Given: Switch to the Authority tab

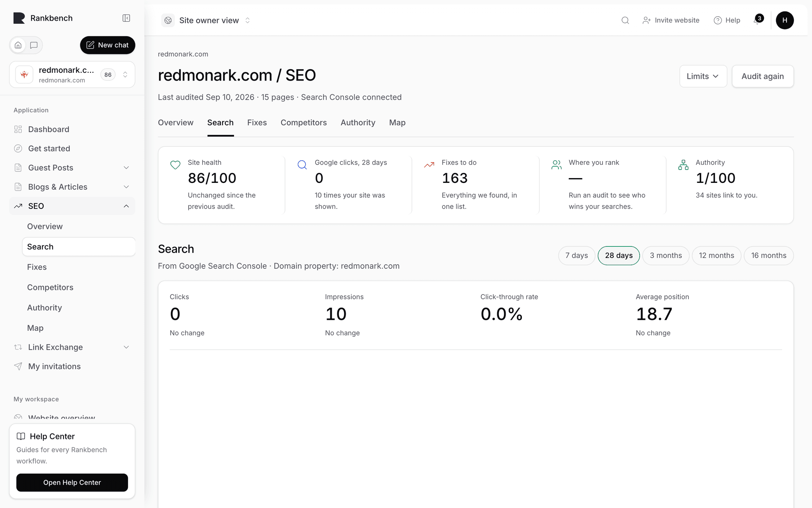Looking at the screenshot, I should click(358, 123).
